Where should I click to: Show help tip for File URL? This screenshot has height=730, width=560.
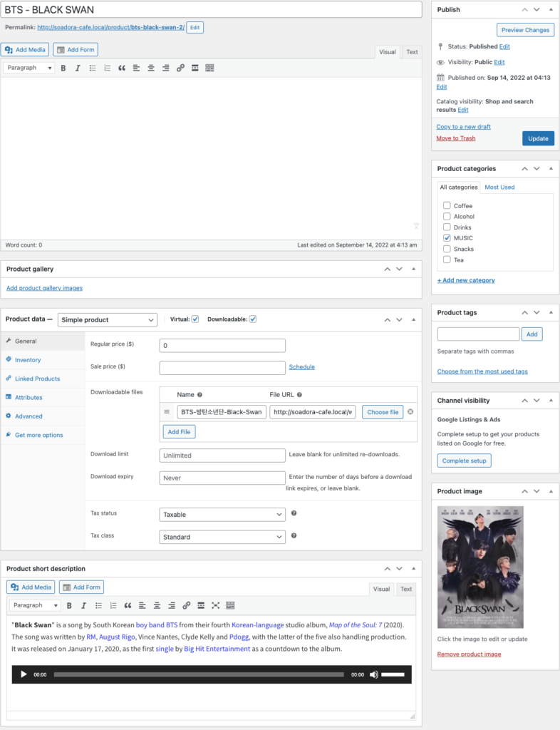[x=299, y=395]
